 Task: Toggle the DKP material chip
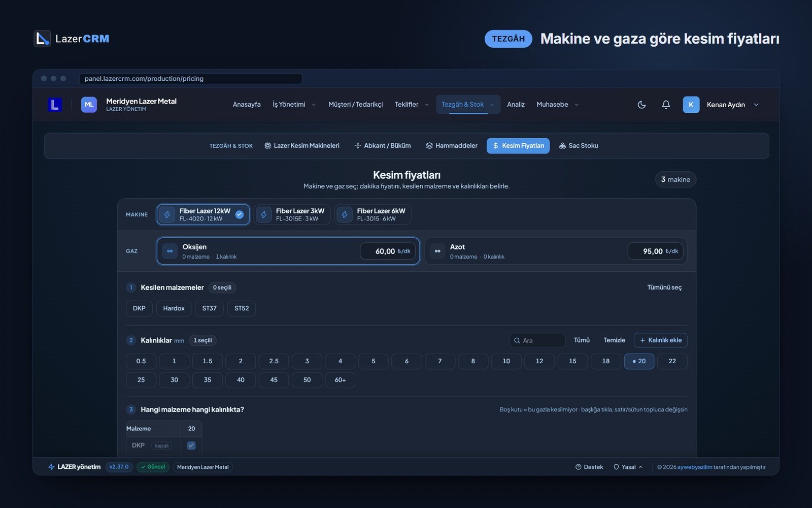coord(139,308)
